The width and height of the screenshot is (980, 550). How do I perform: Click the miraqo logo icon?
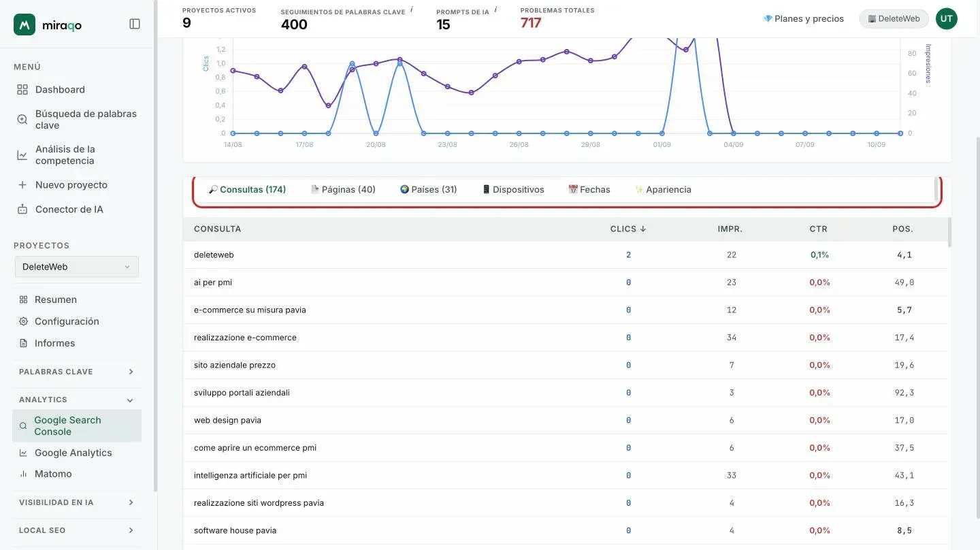[x=24, y=25]
